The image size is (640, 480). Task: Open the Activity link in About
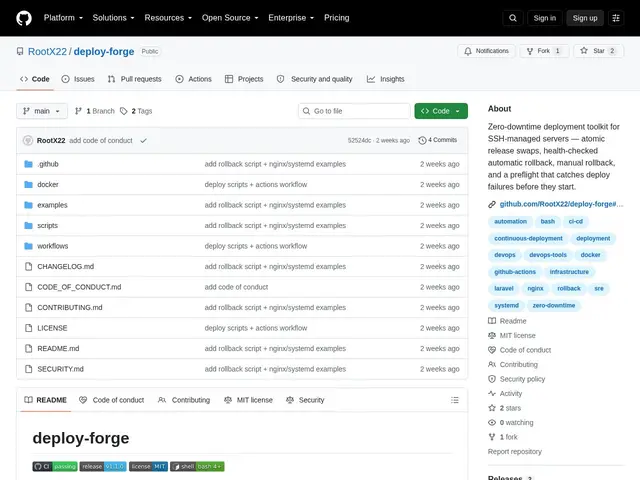pos(511,393)
